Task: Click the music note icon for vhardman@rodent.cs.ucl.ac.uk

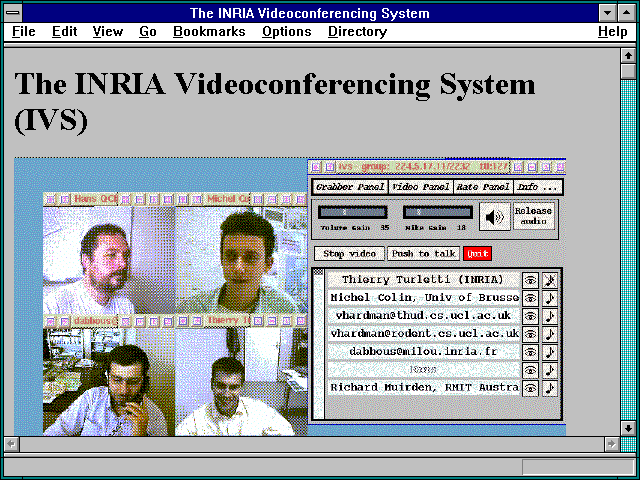Action: (550, 334)
